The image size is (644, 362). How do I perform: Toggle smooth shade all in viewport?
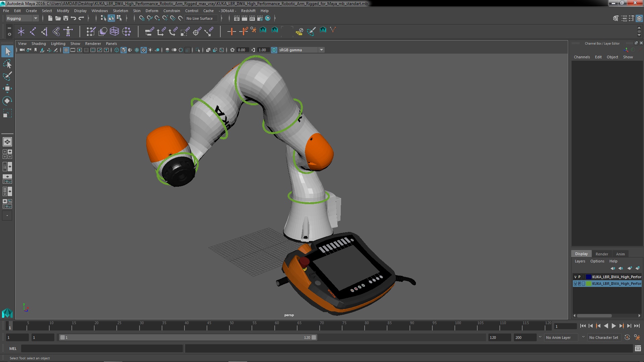(x=123, y=50)
